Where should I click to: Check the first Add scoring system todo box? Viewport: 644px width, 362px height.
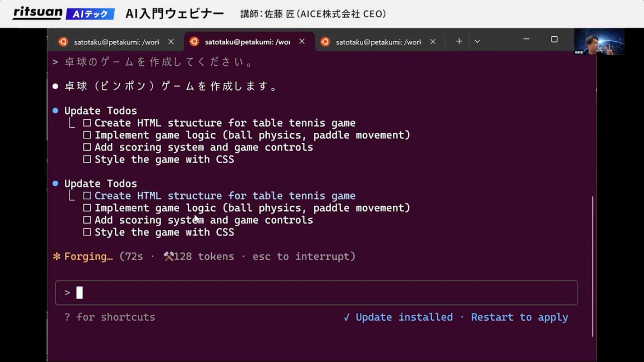[87, 147]
